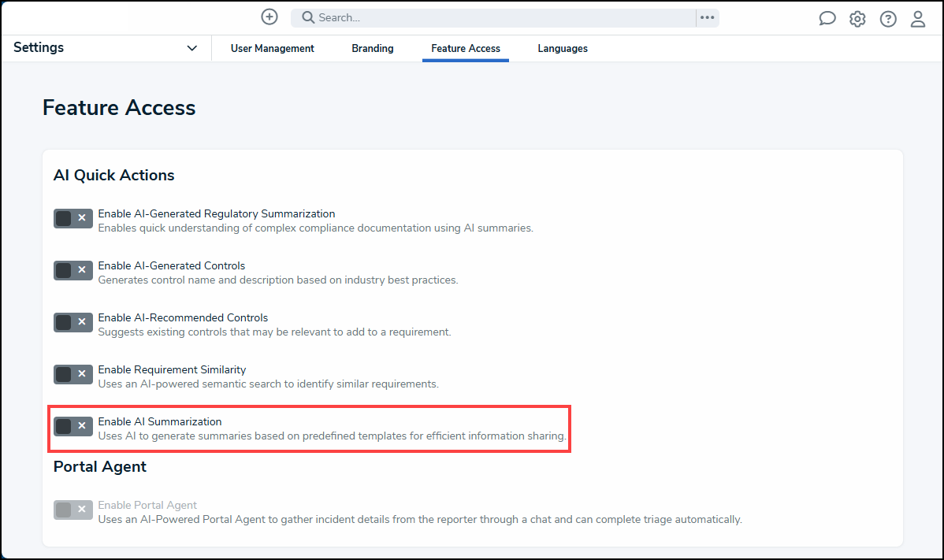The image size is (944, 560).
Task: Click inside the Search field
Action: click(x=473, y=17)
